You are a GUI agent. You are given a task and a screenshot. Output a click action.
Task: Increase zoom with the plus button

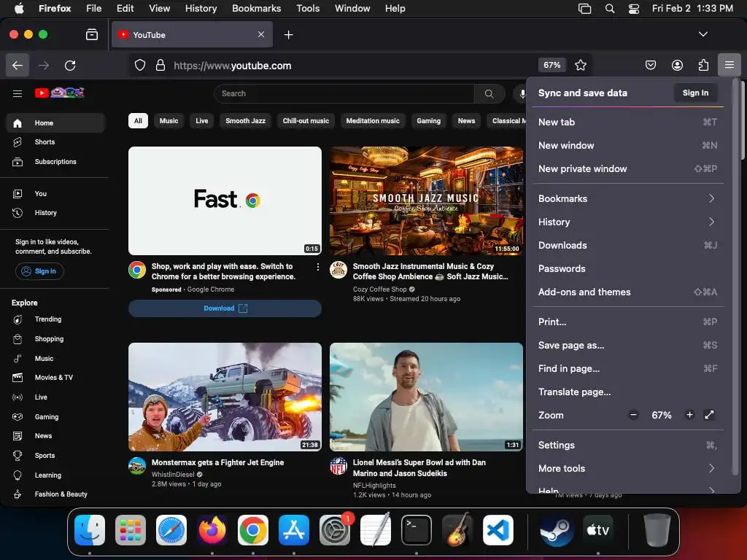[689, 415]
